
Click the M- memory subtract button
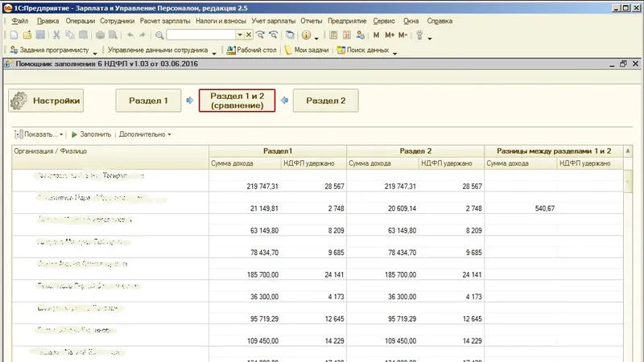[x=402, y=35]
